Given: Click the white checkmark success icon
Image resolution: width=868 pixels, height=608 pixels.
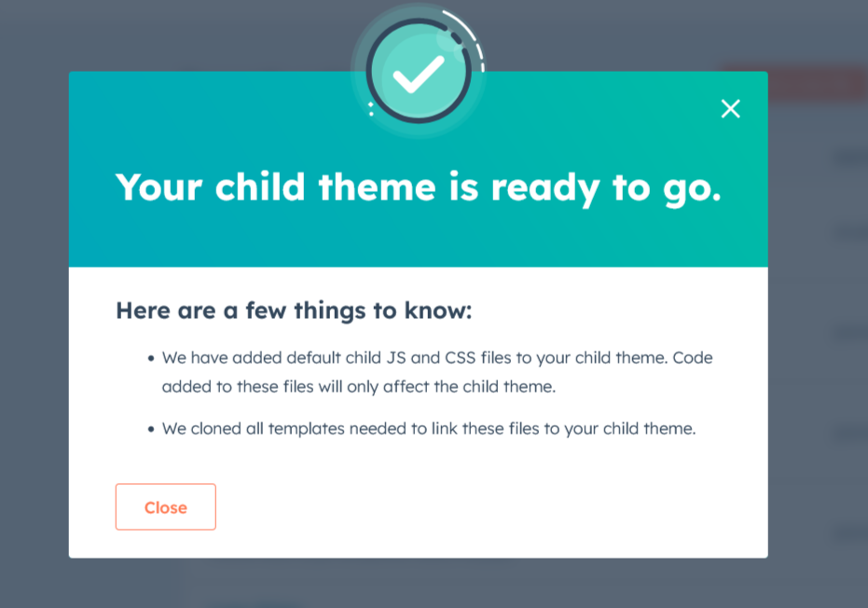Looking at the screenshot, I should click(x=419, y=76).
